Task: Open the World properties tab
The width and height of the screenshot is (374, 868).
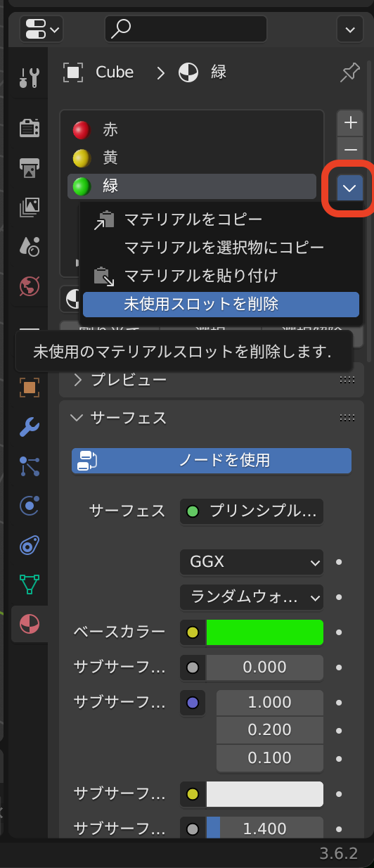Action: coord(30,286)
